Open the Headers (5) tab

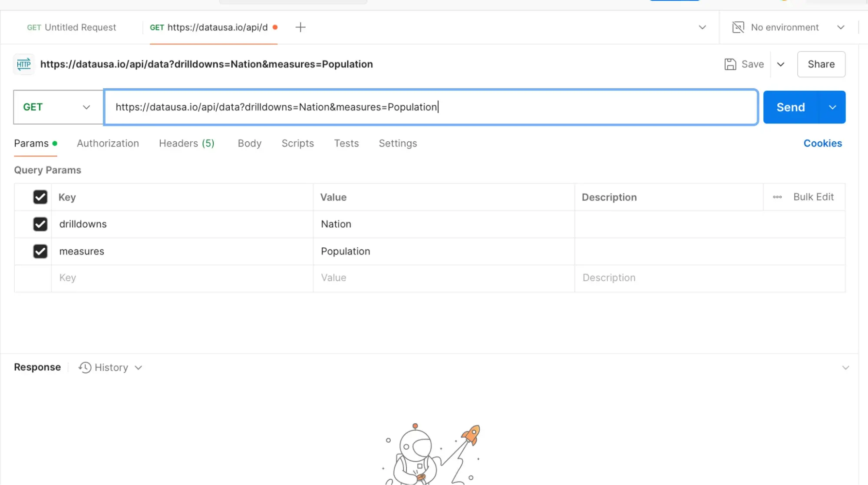pyautogui.click(x=186, y=143)
